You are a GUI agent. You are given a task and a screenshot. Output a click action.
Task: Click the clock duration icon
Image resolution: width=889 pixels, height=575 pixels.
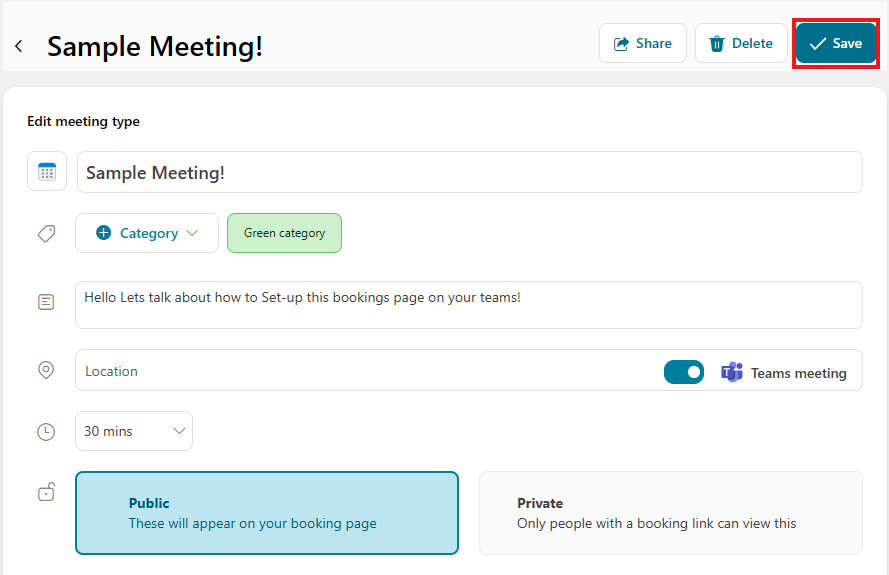(x=46, y=432)
